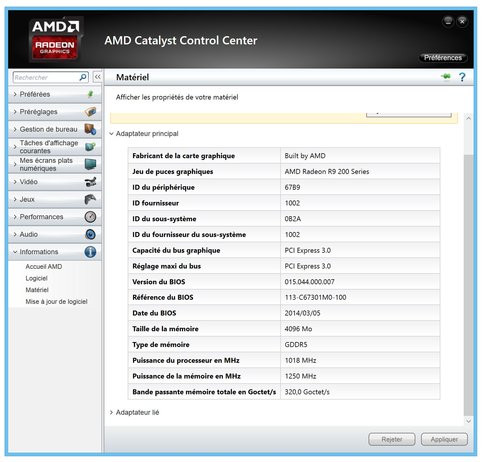Expand Mes écrans plats numériques section
The height and width of the screenshot is (462, 485).
click(x=55, y=164)
